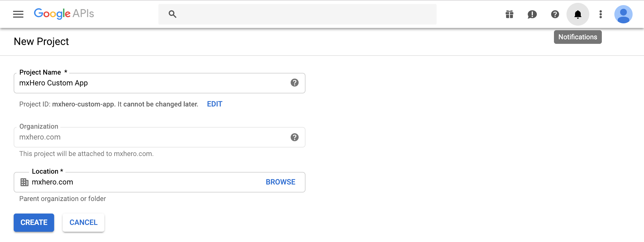Click the Project Name help icon
Screen dimensions: 644x242
pos(295,83)
